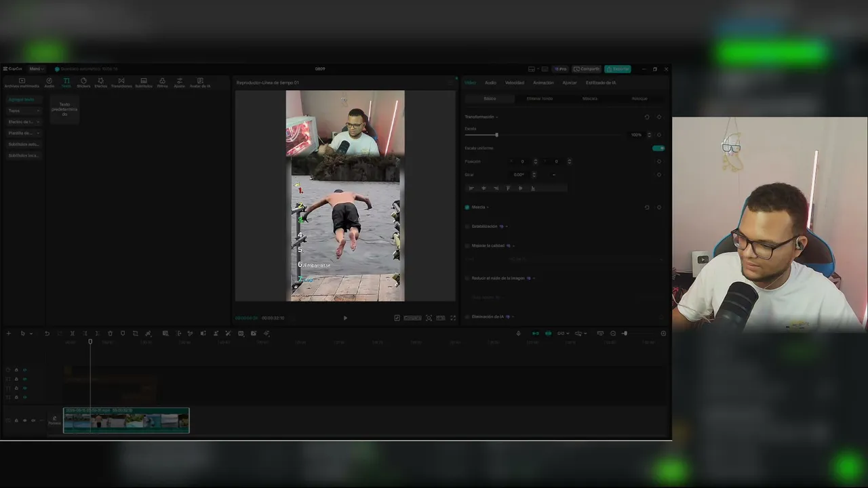Screen dimensions: 868x488
Task: Open the Audio library beside Archivos multimedia
Action: (50, 83)
